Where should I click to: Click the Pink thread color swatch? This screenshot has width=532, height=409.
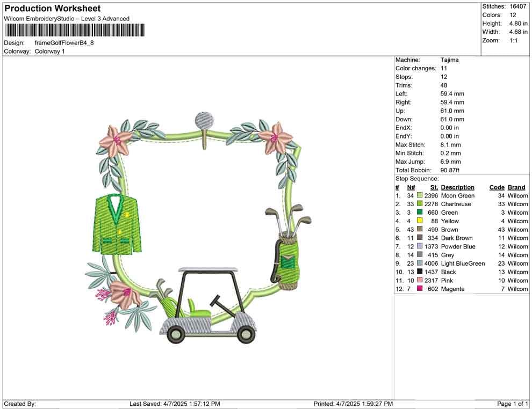(x=420, y=281)
